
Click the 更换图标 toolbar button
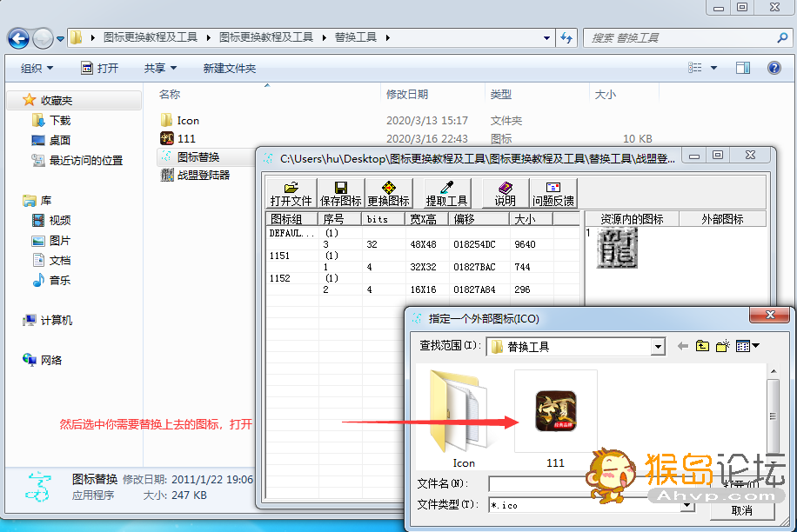(x=388, y=193)
